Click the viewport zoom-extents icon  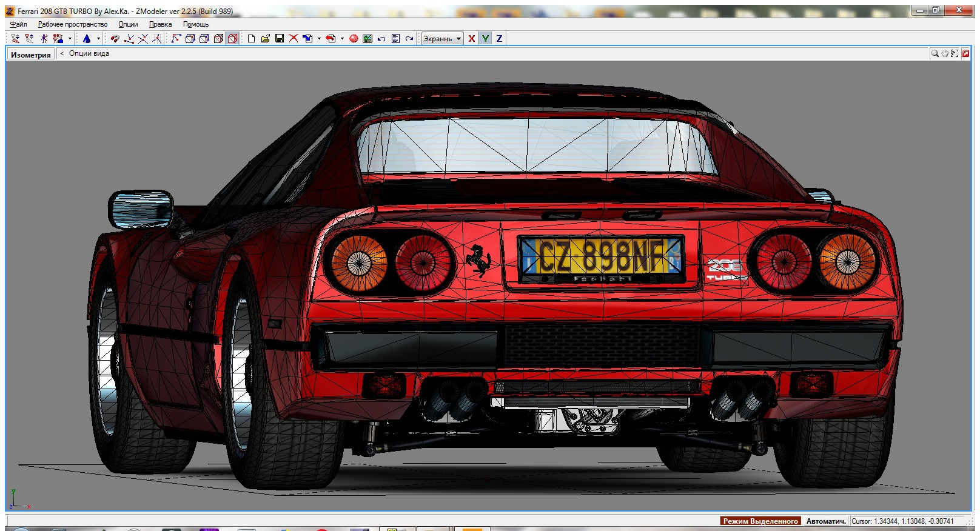[955, 53]
